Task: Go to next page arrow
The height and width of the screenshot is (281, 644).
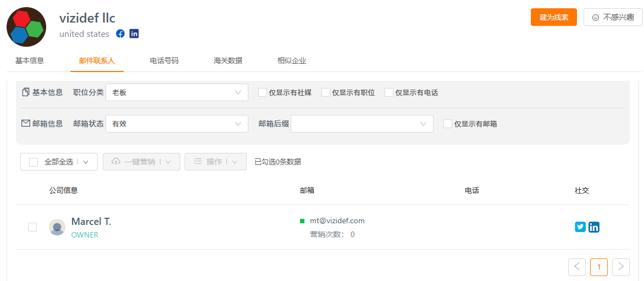Action: point(621,267)
